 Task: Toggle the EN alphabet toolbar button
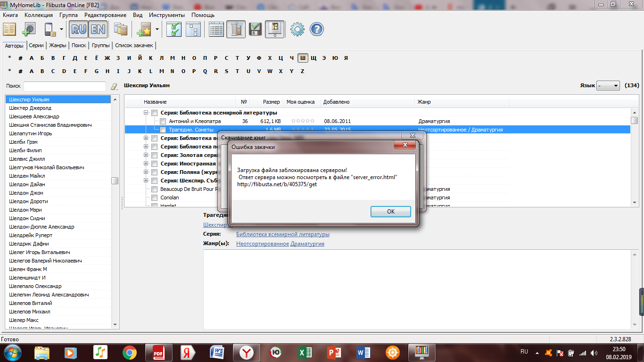click(x=97, y=29)
